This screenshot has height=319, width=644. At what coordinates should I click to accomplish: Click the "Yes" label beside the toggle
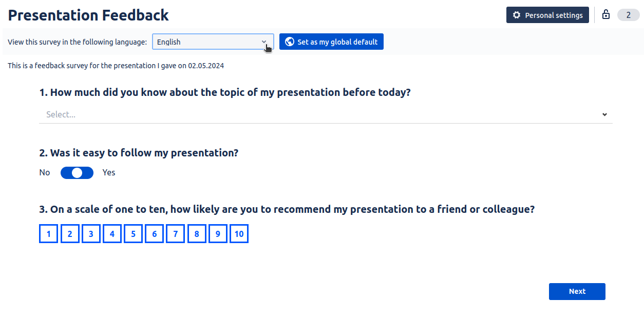coord(109,173)
